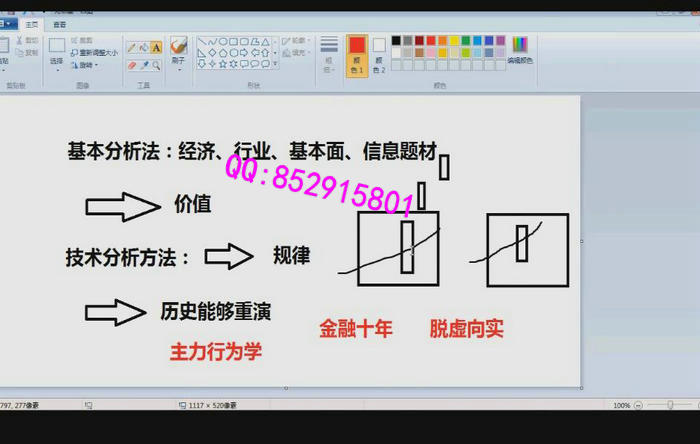The height and width of the screenshot is (444, 700).
Task: Select the Fill with color bucket tool
Action: 144,47
